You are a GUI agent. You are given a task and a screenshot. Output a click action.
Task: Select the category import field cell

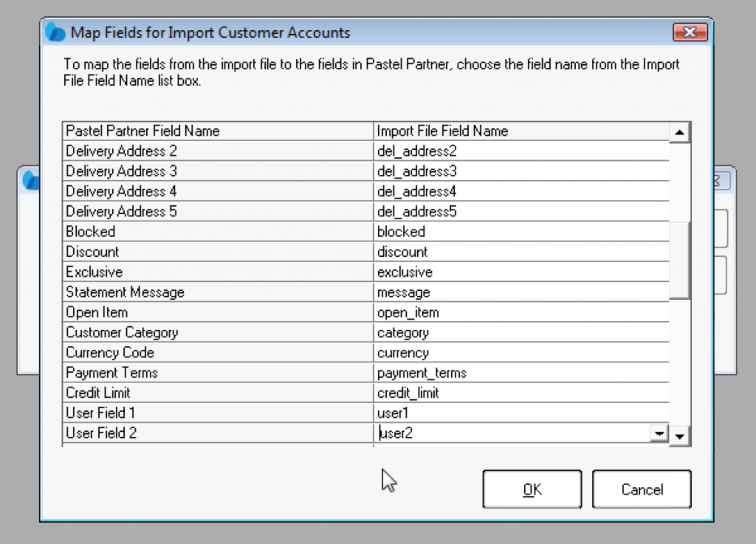[x=521, y=333]
